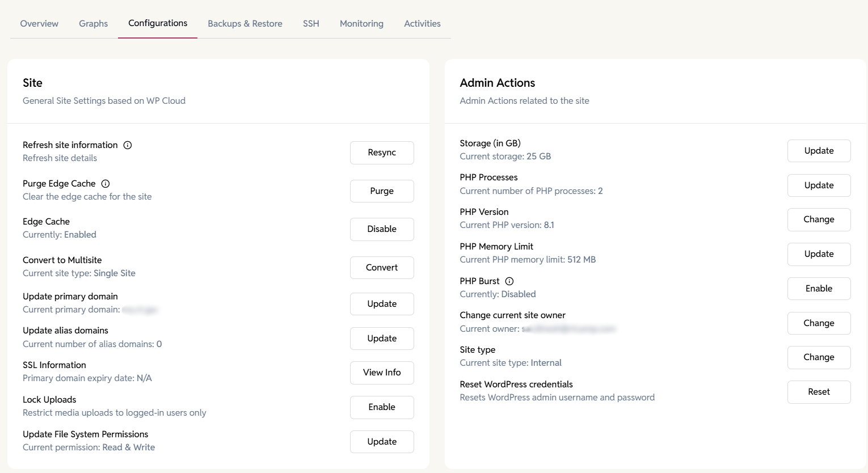This screenshot has height=473, width=868.
Task: Switch to the Graphs tab
Action: click(93, 23)
